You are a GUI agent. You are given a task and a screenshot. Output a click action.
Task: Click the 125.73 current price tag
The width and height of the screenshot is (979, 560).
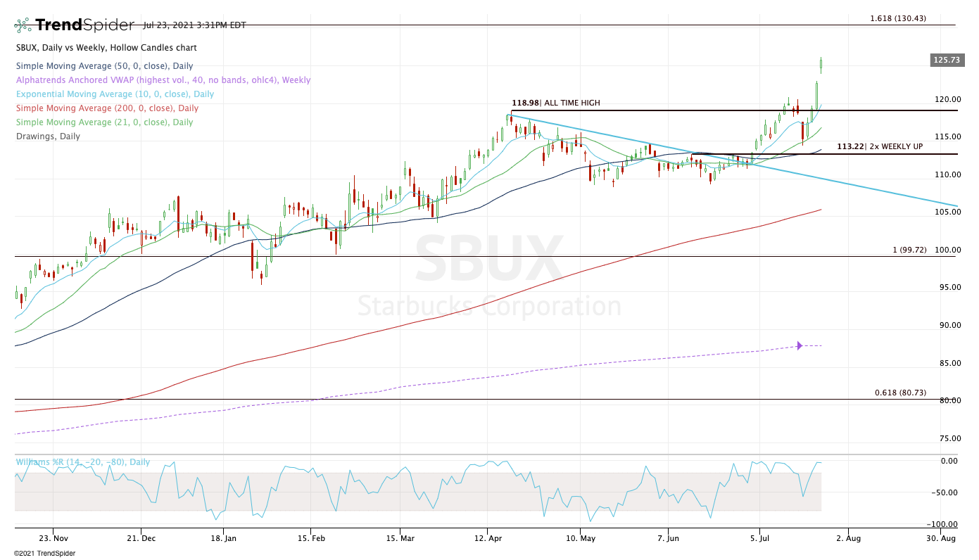[947, 61]
